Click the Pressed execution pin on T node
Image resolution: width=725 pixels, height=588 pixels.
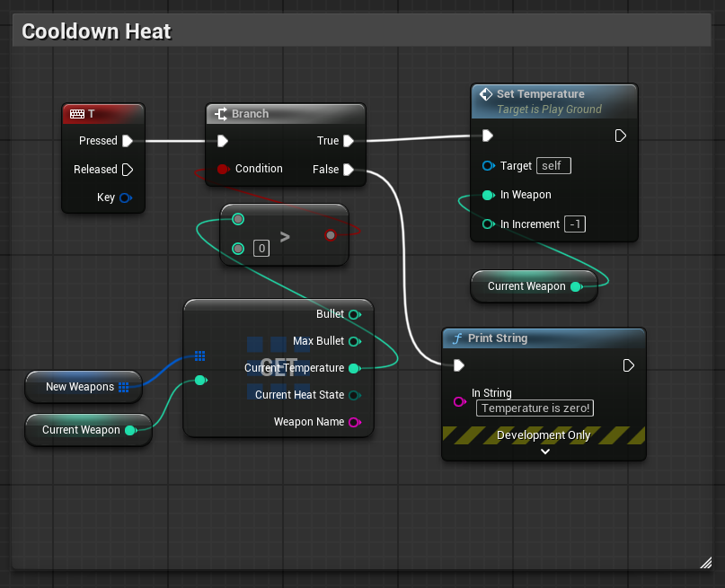pyautogui.click(x=128, y=141)
